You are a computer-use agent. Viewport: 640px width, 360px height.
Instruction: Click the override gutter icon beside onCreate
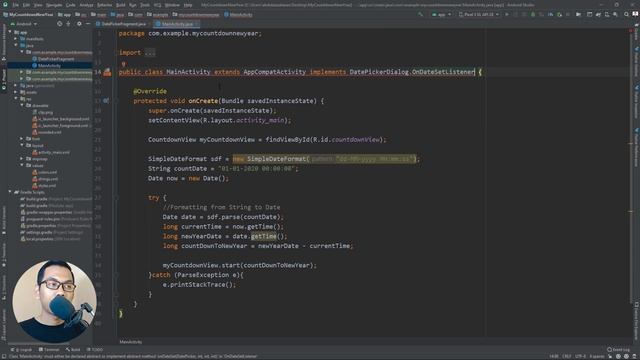[106, 101]
